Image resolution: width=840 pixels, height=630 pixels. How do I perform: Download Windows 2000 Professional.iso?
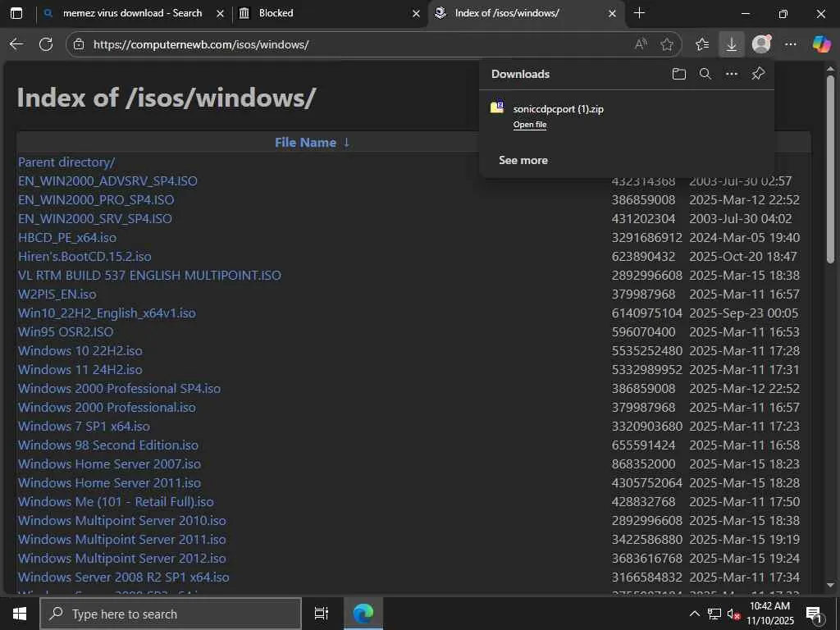click(107, 407)
